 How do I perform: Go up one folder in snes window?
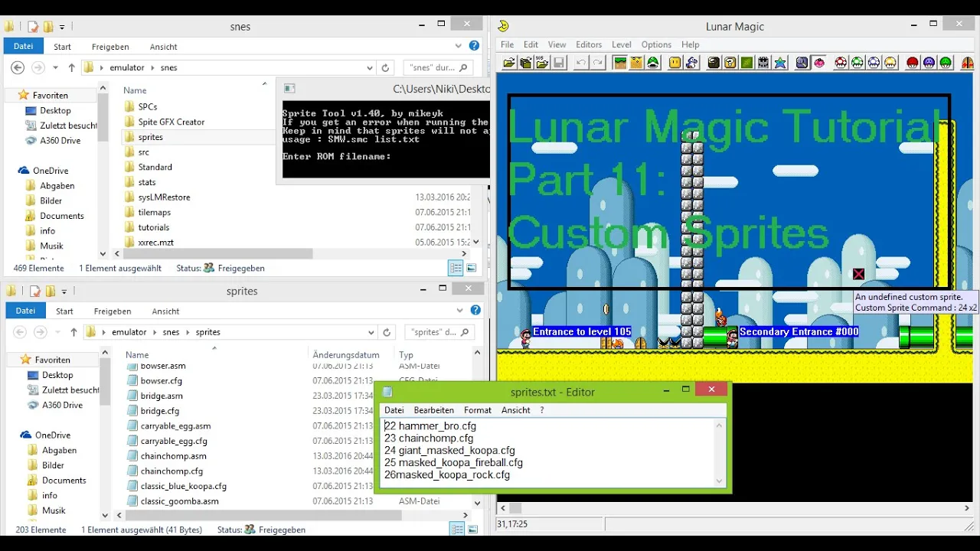[x=72, y=67]
